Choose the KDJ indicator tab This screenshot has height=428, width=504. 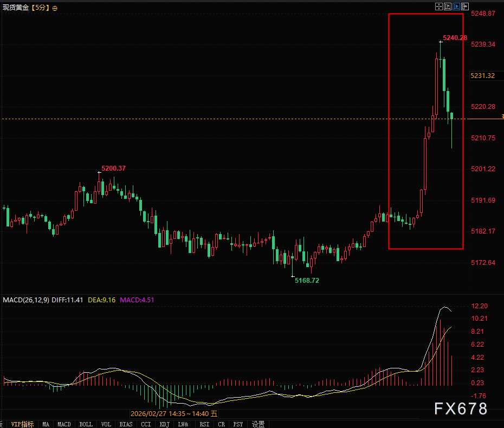coord(164,424)
